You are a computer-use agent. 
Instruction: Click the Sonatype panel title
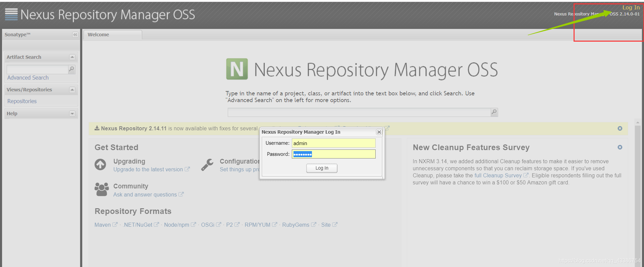pyautogui.click(x=17, y=35)
